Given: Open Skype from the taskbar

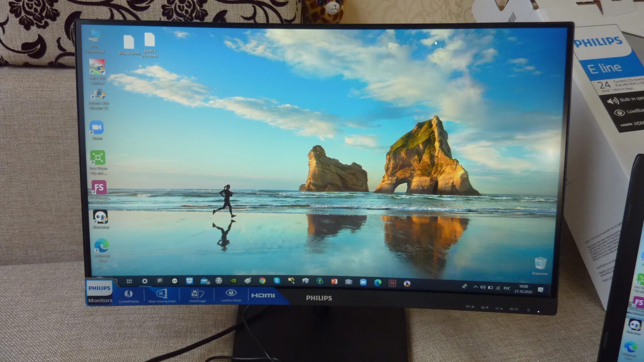Looking at the screenshot, I should click(277, 281).
